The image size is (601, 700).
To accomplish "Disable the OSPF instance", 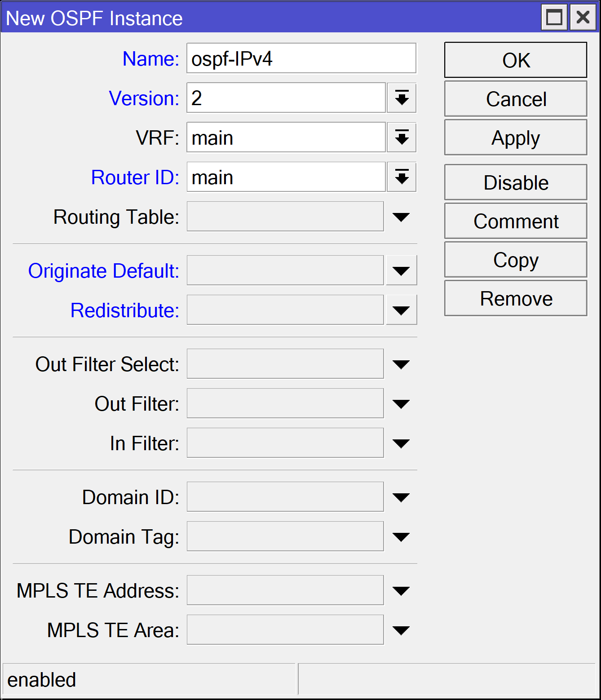I will [515, 182].
